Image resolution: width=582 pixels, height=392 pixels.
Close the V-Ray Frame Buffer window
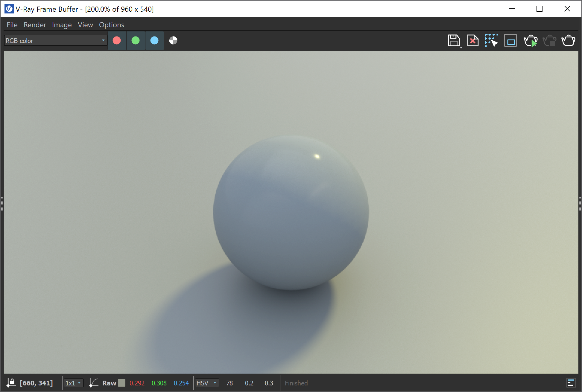[x=567, y=9]
